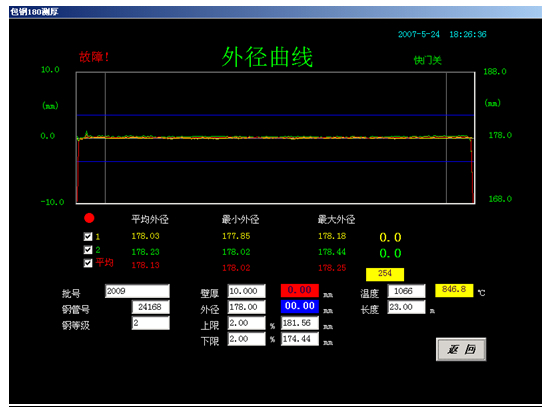The image size is (549, 411).
Task: Click the yellow 254 value box
Action: point(385,274)
